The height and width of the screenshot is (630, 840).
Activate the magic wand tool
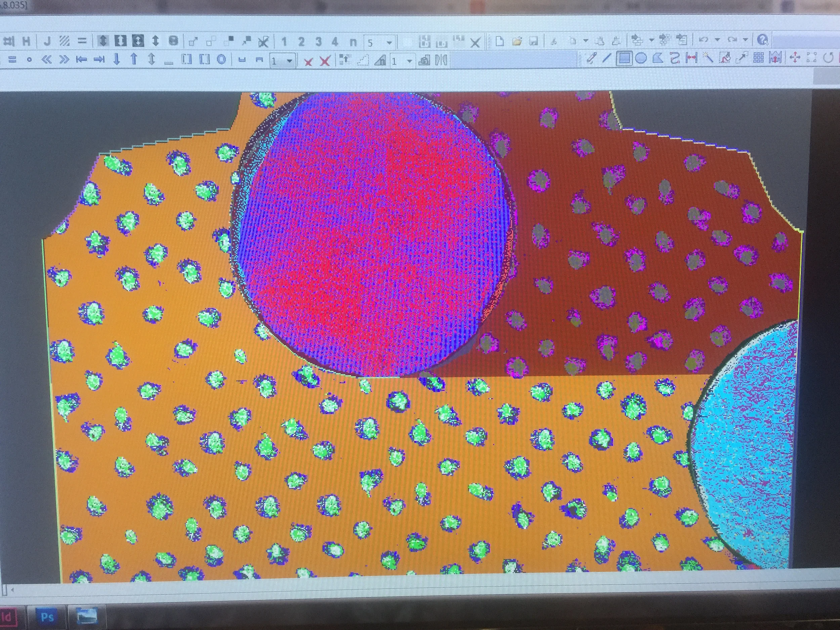point(708,58)
